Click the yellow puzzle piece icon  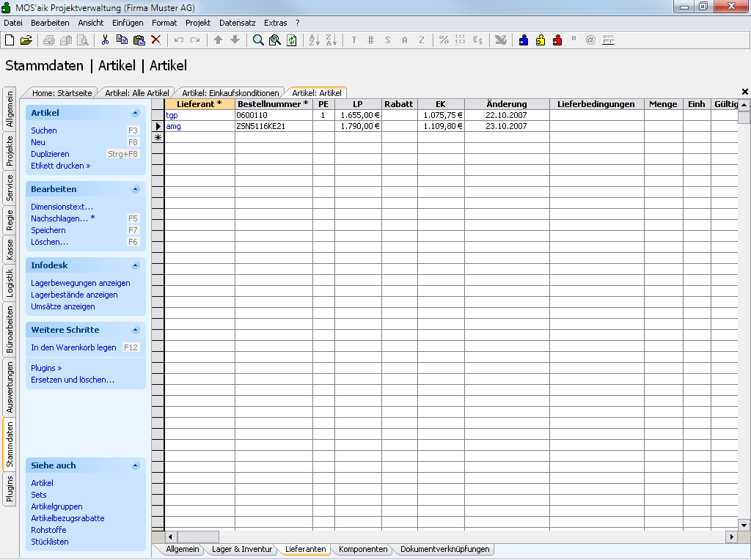coord(541,40)
